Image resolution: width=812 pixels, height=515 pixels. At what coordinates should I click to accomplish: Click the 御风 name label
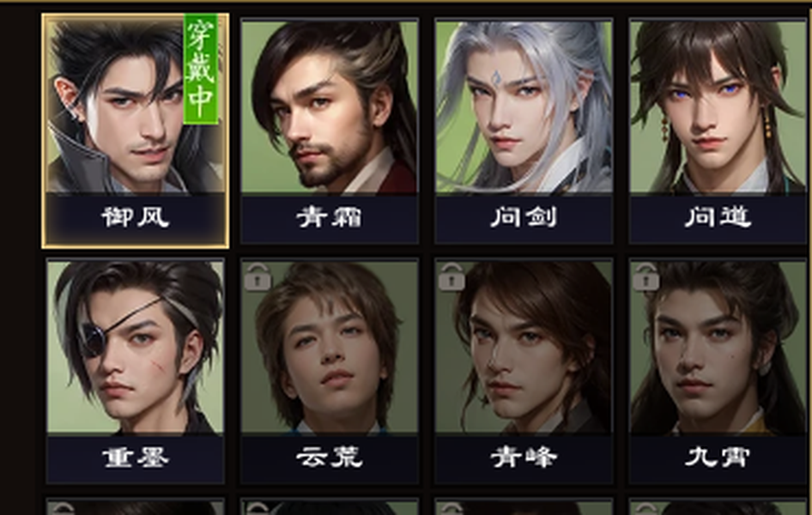(135, 217)
